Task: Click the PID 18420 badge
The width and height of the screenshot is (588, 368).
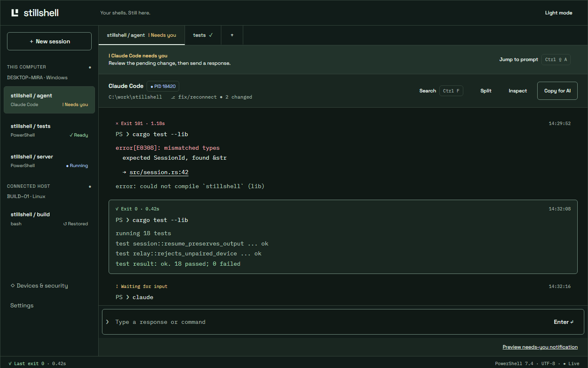Action: (x=163, y=86)
